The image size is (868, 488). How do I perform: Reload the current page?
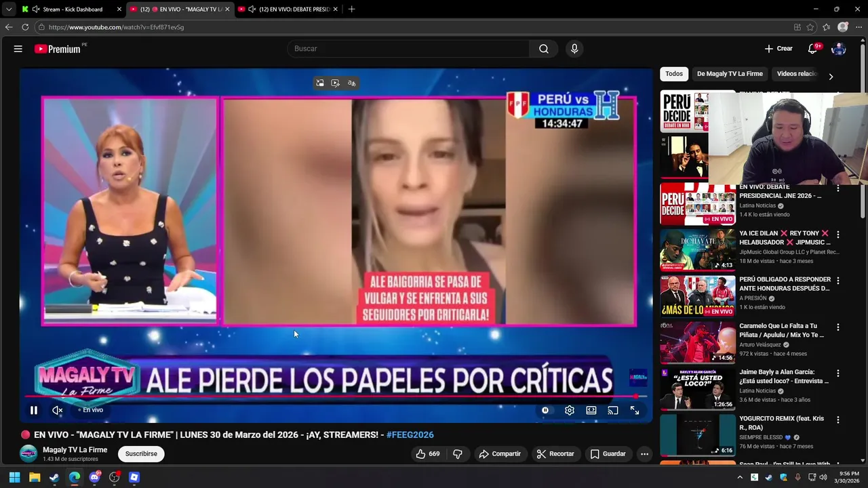point(25,27)
